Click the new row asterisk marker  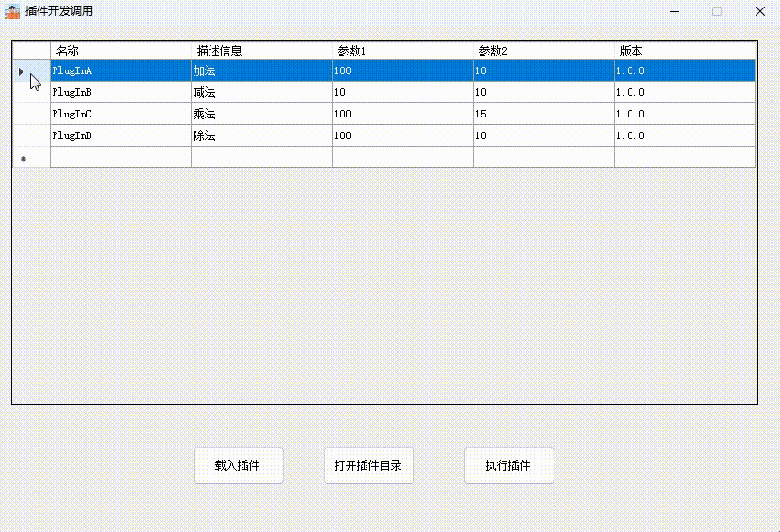[23, 158]
